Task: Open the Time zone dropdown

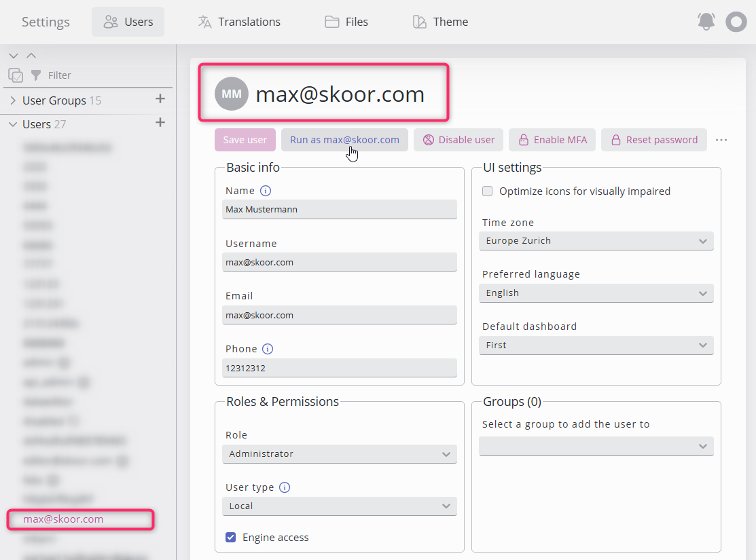Action: coord(596,241)
